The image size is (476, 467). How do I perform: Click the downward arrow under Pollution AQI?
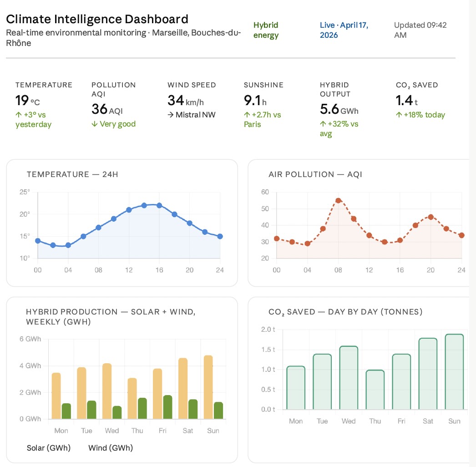(94, 124)
